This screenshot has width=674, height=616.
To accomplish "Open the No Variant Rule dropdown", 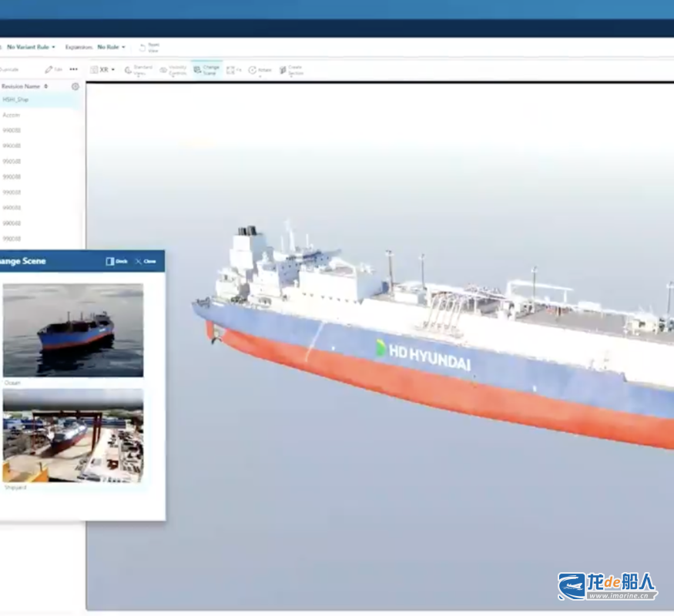I will [x=31, y=47].
